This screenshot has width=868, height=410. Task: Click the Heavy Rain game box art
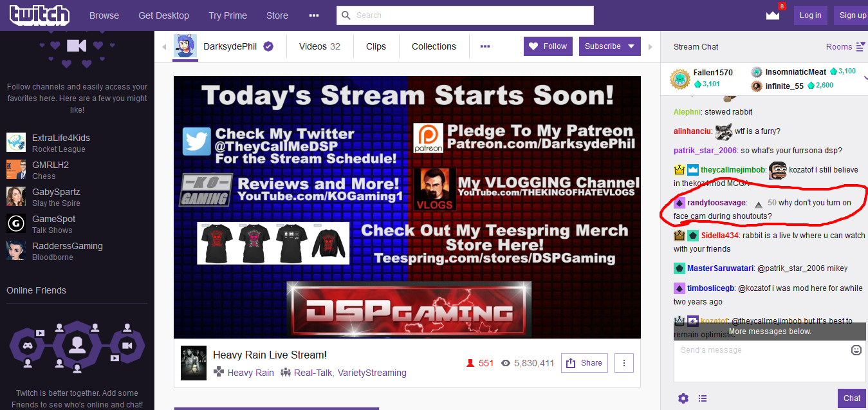(193, 363)
